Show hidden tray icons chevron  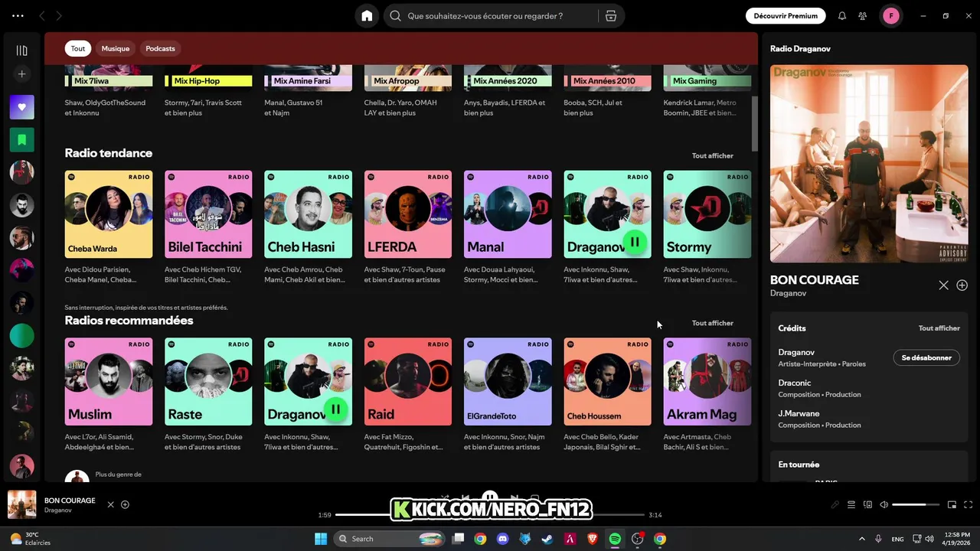click(861, 539)
